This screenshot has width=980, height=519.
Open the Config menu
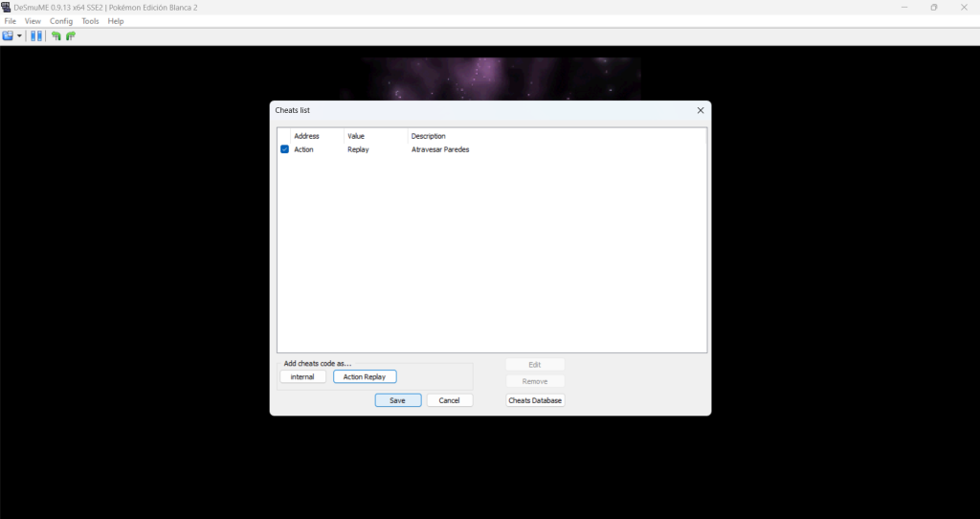(x=61, y=21)
